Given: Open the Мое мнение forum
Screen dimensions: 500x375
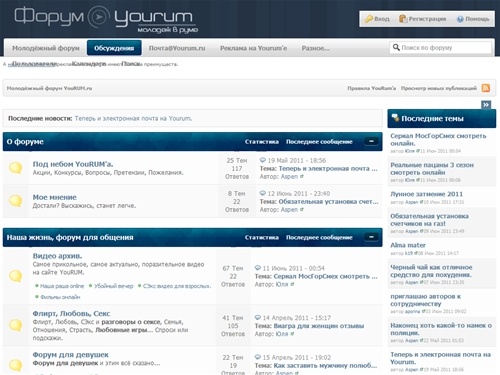Looking at the screenshot, I should pyautogui.click(x=54, y=197).
